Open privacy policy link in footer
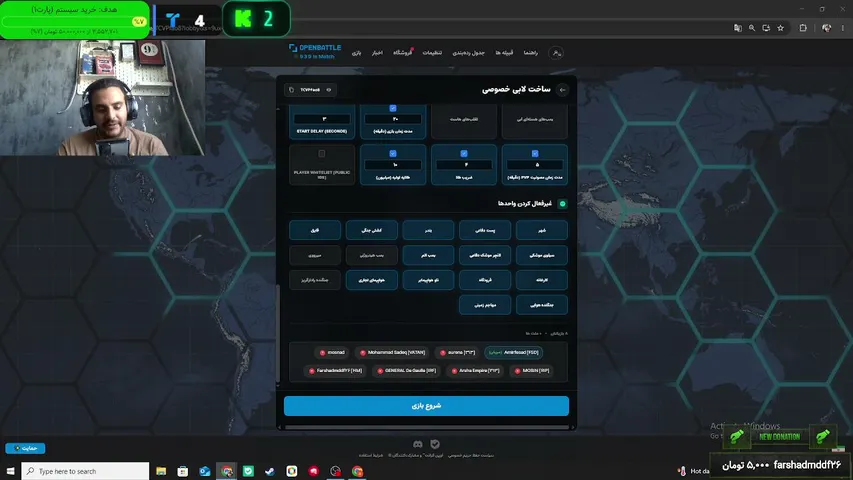Image resolution: width=853 pixels, height=480 pixels. pos(471,456)
